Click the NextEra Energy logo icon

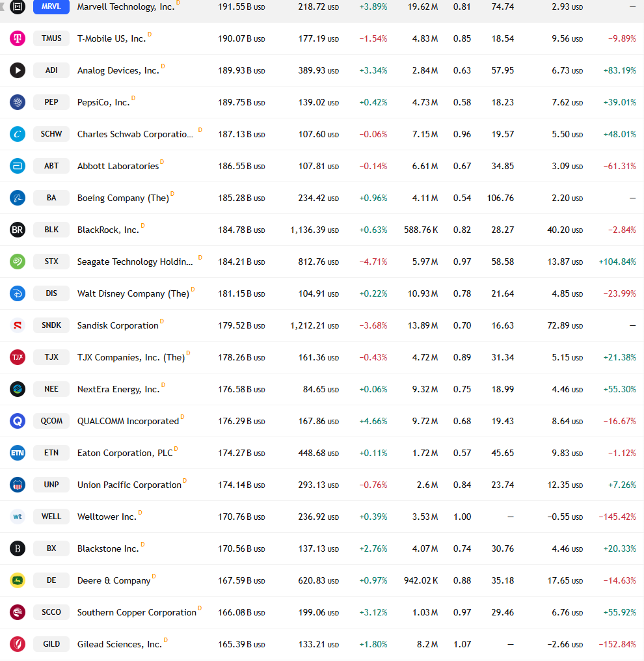18,389
